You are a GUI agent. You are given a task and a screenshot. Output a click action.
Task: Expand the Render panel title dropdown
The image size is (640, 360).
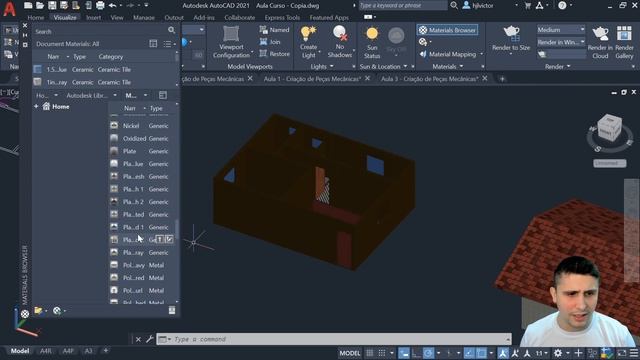pyautogui.click(x=557, y=67)
